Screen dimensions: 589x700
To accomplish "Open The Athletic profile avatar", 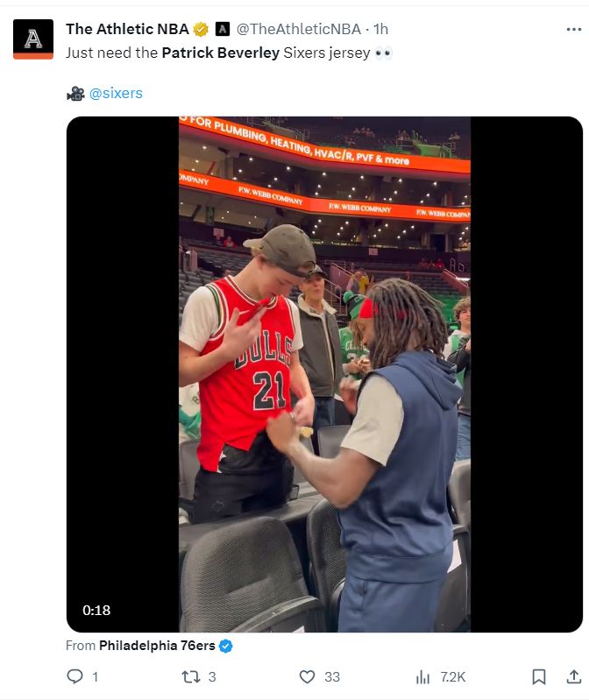I will [33, 39].
